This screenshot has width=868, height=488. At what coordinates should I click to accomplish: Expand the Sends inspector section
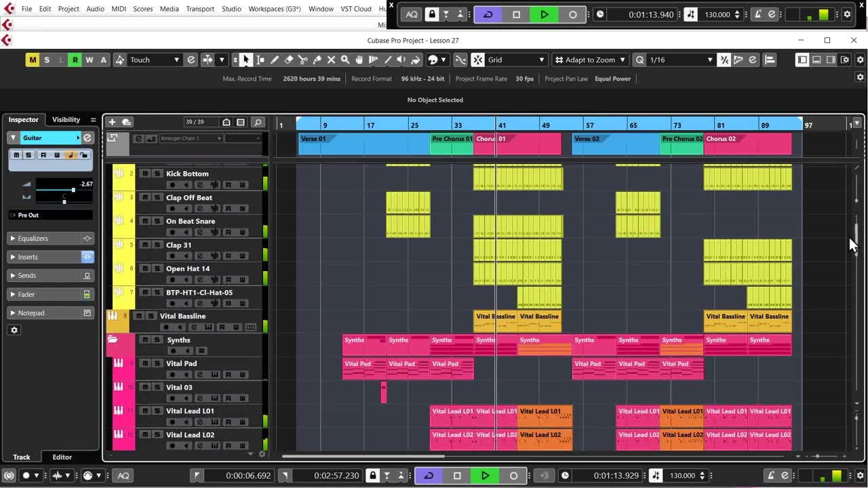pos(43,276)
